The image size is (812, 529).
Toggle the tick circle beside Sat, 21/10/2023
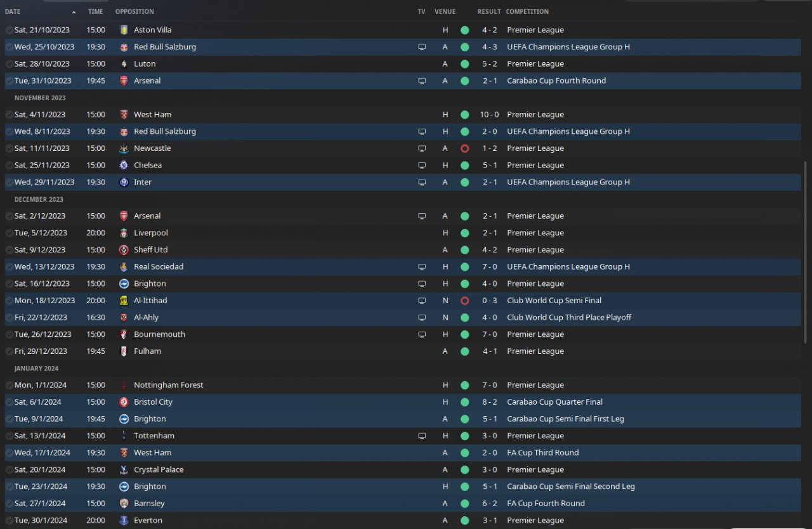point(9,30)
